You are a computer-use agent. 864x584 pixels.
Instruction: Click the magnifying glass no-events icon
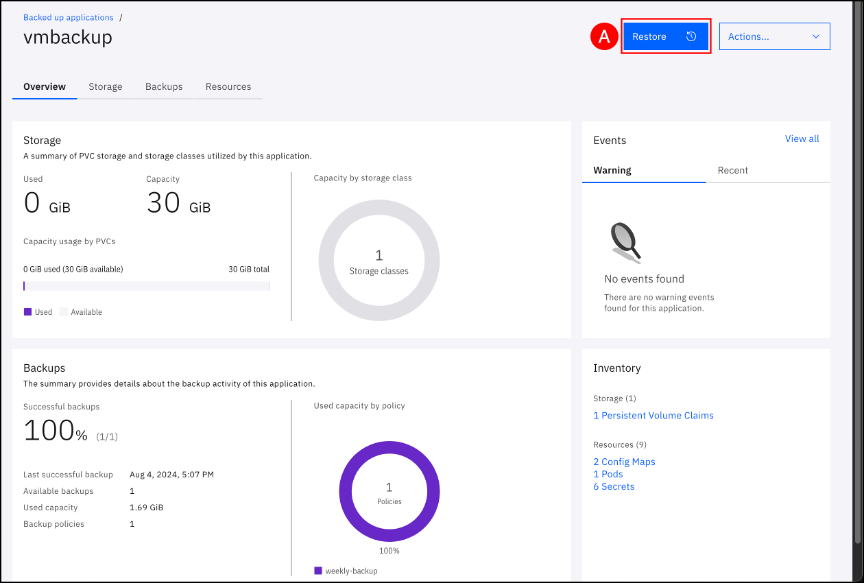(626, 240)
